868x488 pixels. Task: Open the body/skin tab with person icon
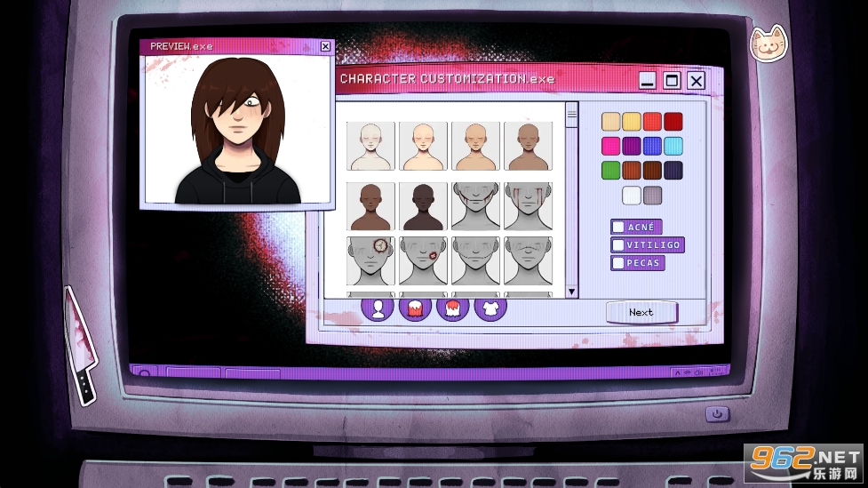click(378, 308)
